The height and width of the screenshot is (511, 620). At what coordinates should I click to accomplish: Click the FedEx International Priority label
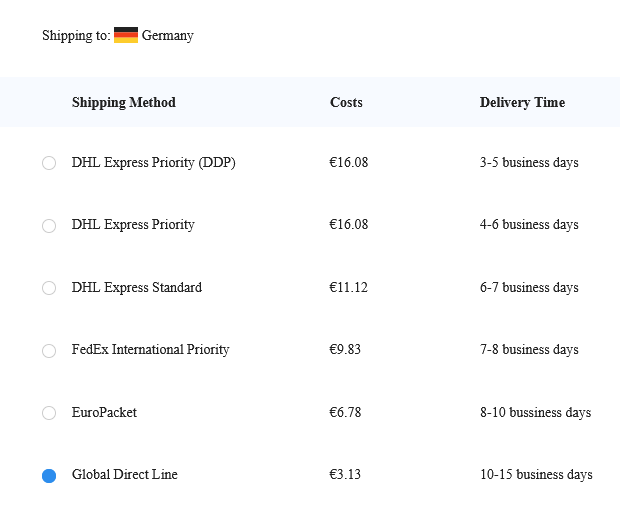click(x=151, y=350)
